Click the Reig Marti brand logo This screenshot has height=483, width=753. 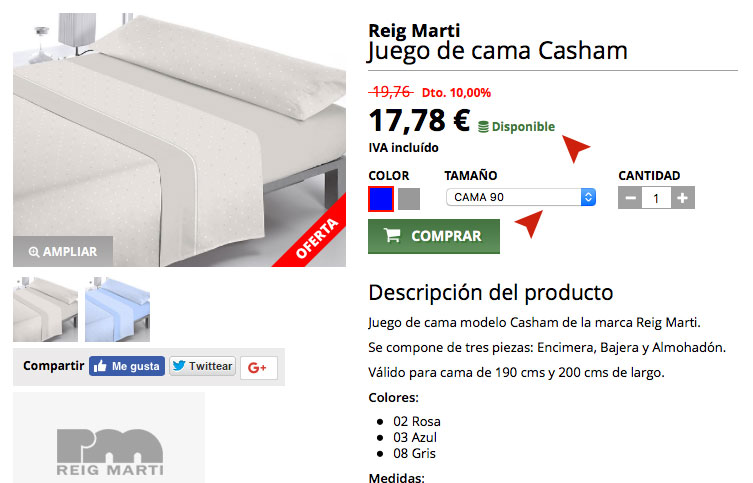(109, 451)
